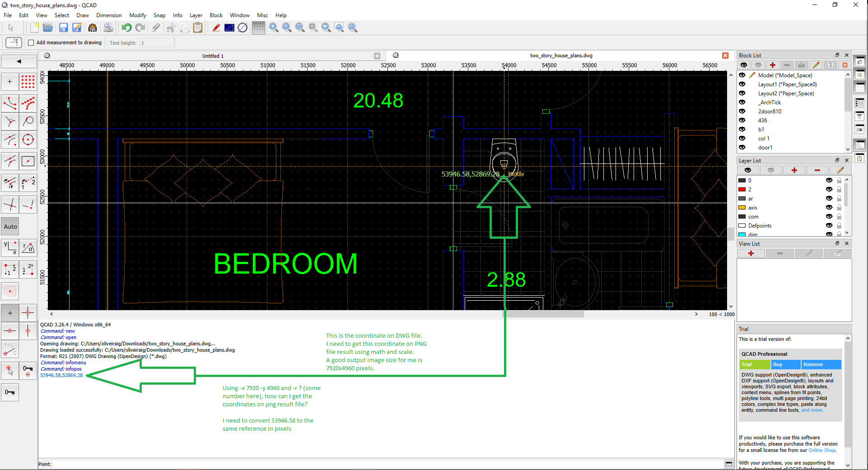Click the Buy button in Trial panel
The image size is (868, 470).
(x=785, y=364)
